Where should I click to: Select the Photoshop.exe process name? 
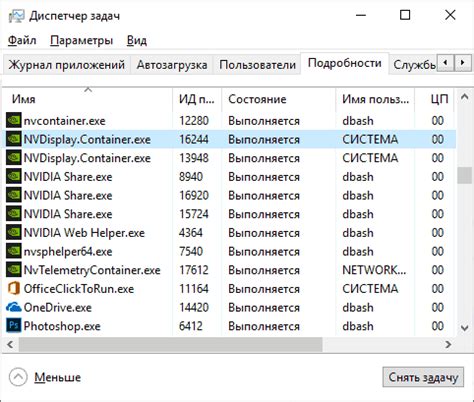click(x=62, y=326)
